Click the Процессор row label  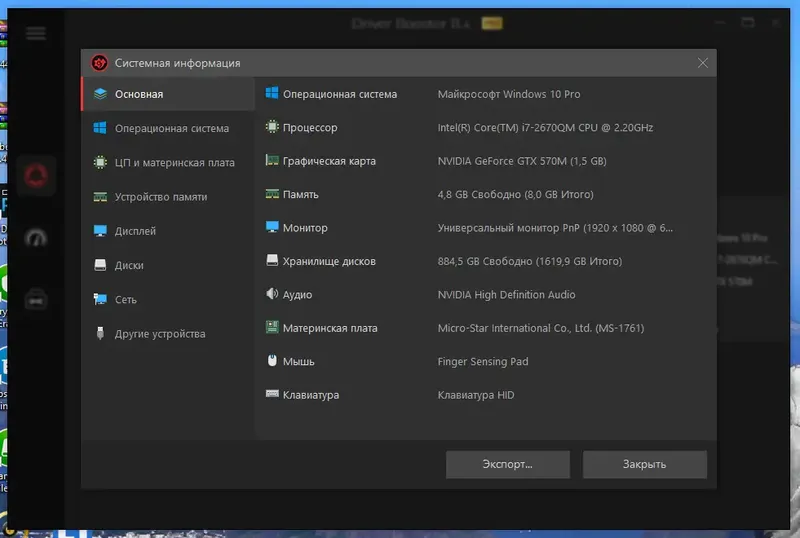pos(310,128)
